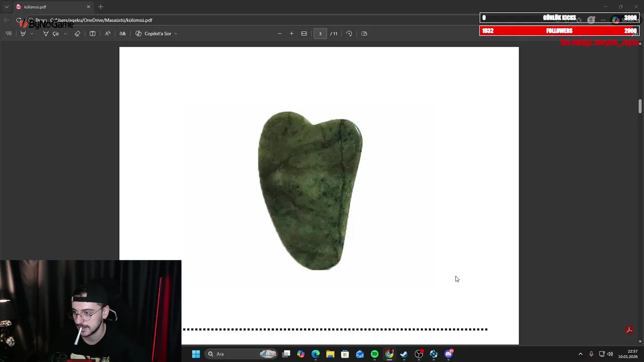
Task: Expand the highlighter color options
Action: (32, 34)
